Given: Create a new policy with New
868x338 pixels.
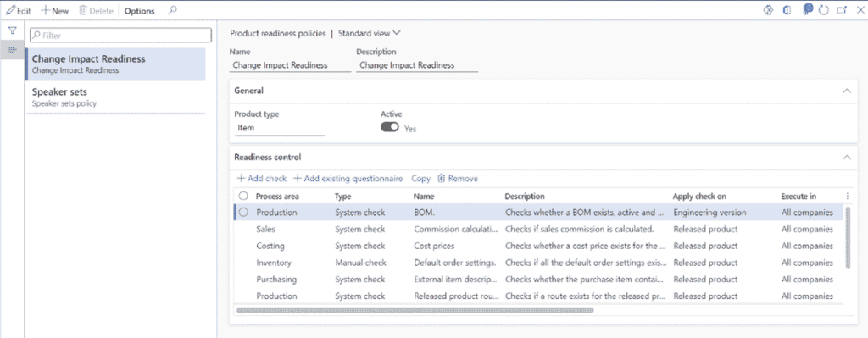Looking at the screenshot, I should coord(55,10).
